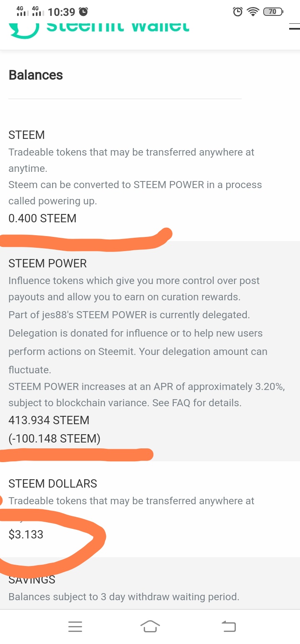The height and width of the screenshot is (644, 300).
Task: Select the STEEM POWER section heading
Action: 47,264
